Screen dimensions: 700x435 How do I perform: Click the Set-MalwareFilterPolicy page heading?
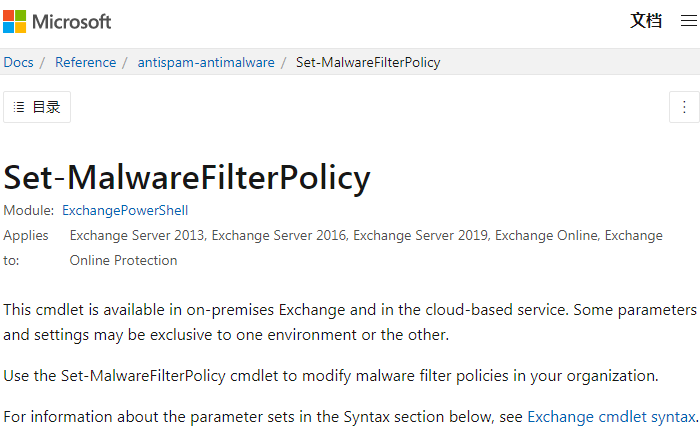187,178
